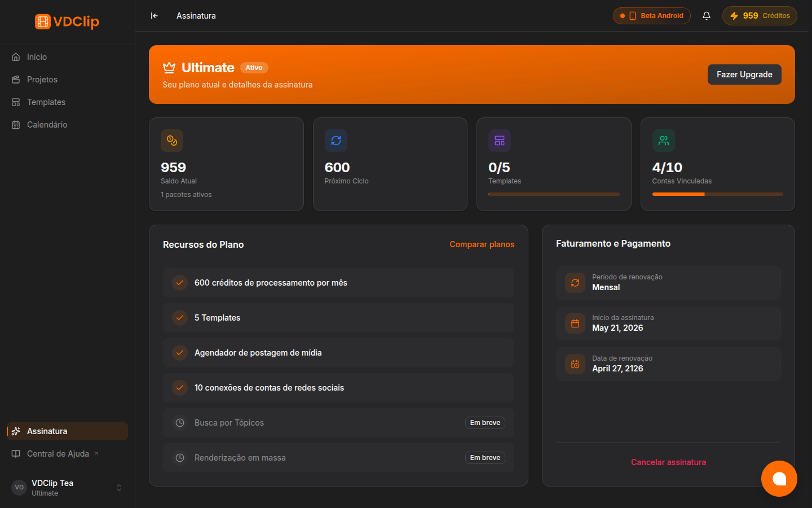
Task: Click the Ativo status badge
Action: point(254,68)
